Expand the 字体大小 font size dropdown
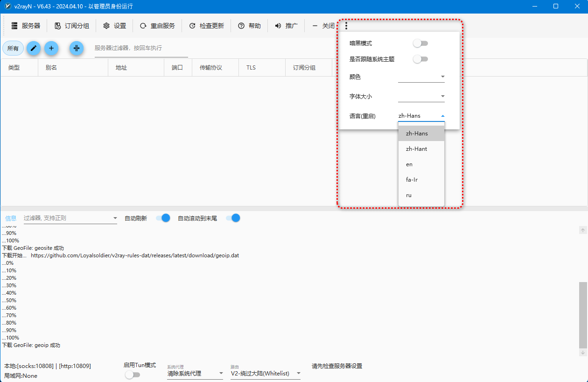Screen dimensions: 588x382 point(421,97)
